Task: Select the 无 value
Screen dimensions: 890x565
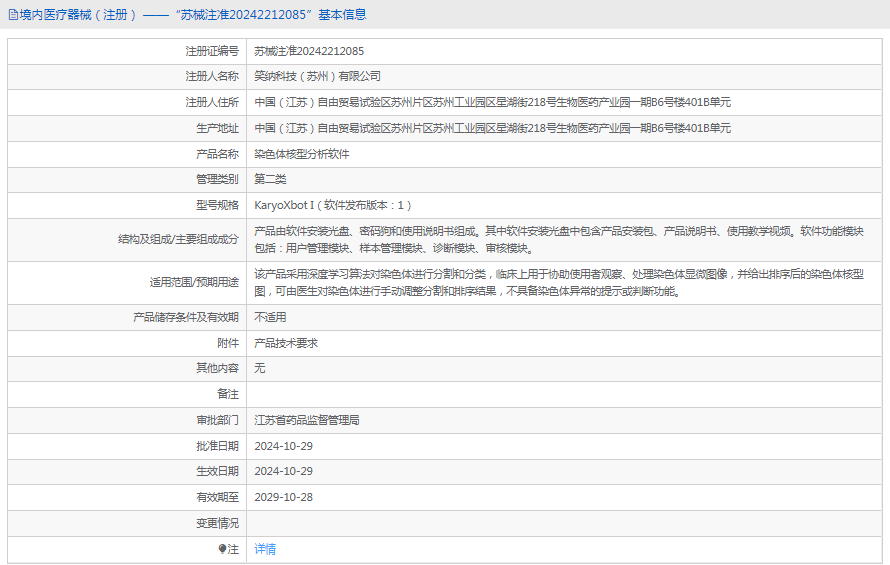Action: click(260, 368)
